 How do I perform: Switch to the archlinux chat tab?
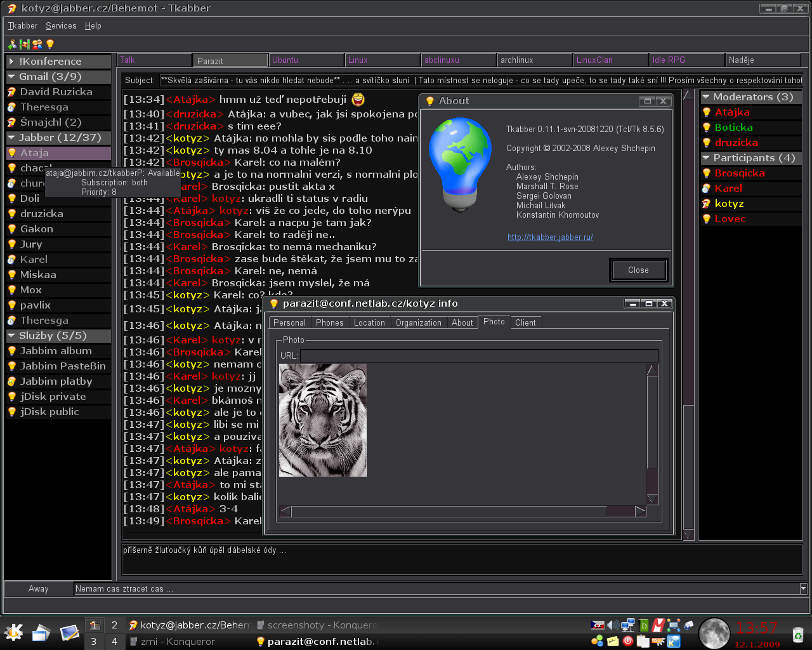pyautogui.click(x=535, y=60)
